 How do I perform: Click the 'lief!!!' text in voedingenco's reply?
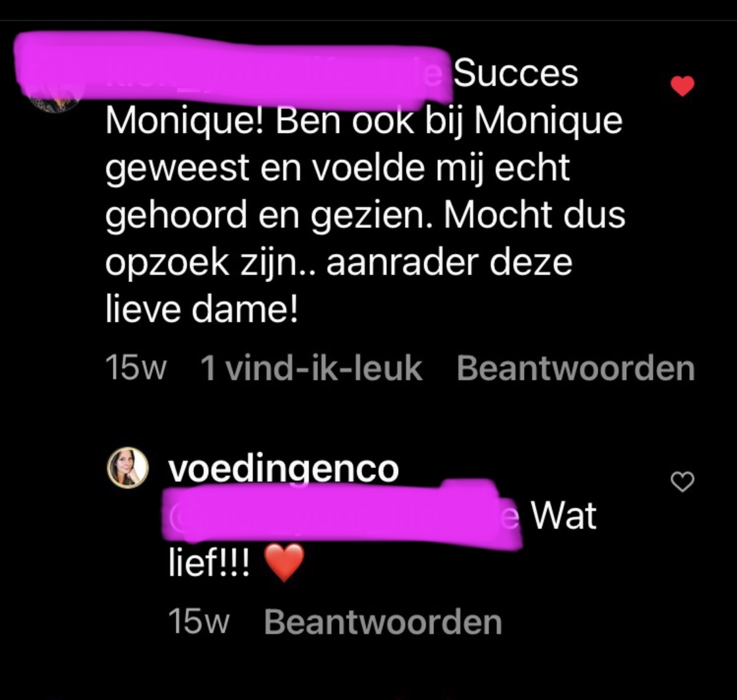coord(209,563)
